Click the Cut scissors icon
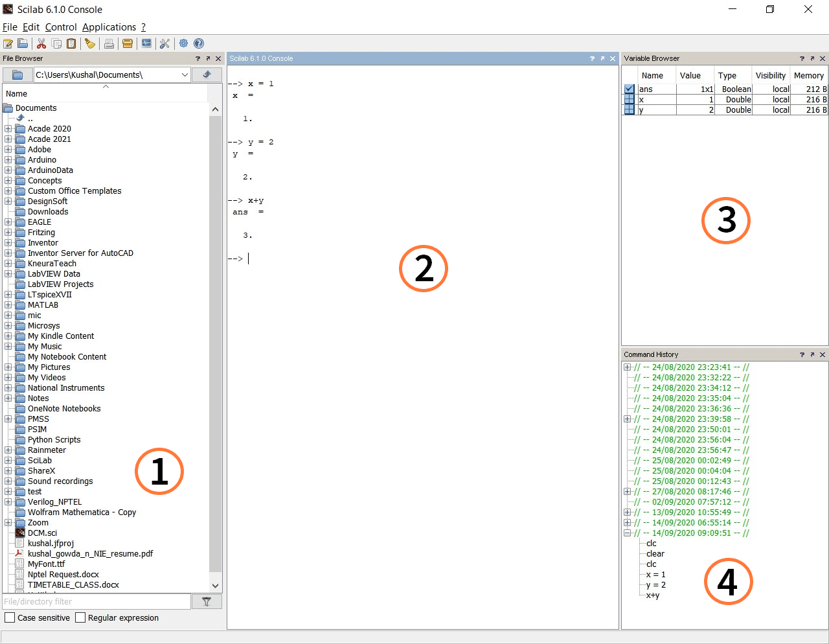Screen dimensions: 829x644 [41, 43]
